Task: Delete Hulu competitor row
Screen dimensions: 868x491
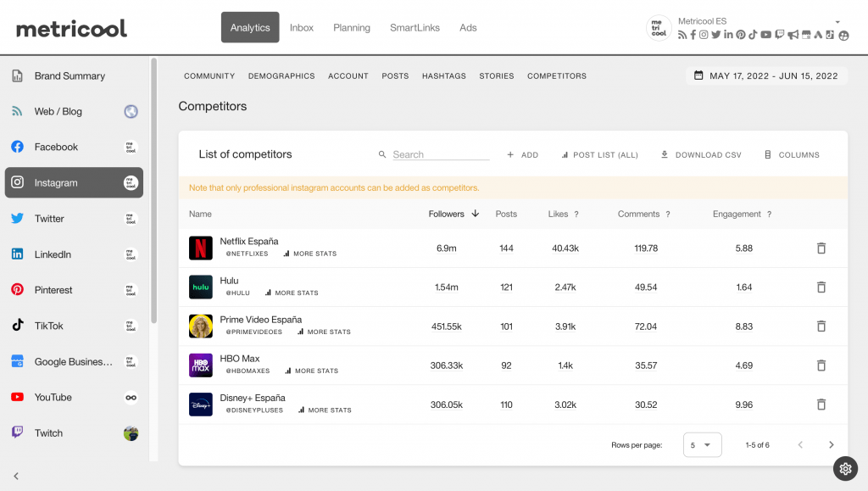Action: tap(821, 287)
